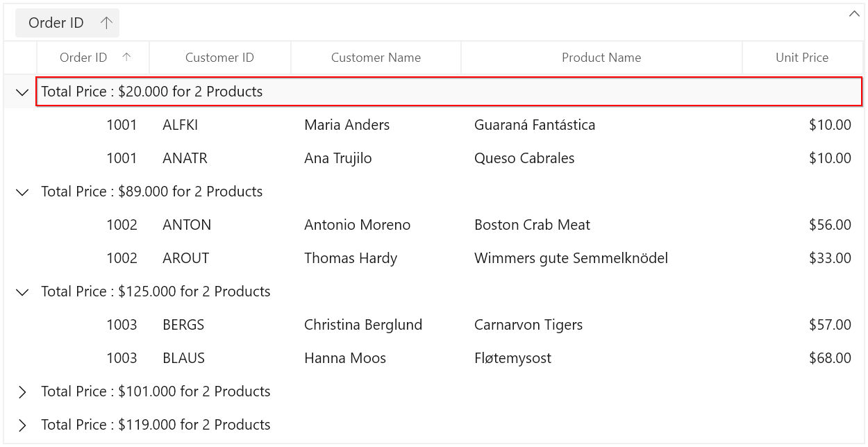The height and width of the screenshot is (447, 868).
Task: Select the caption row Total Price : $89.000
Action: pos(449,192)
